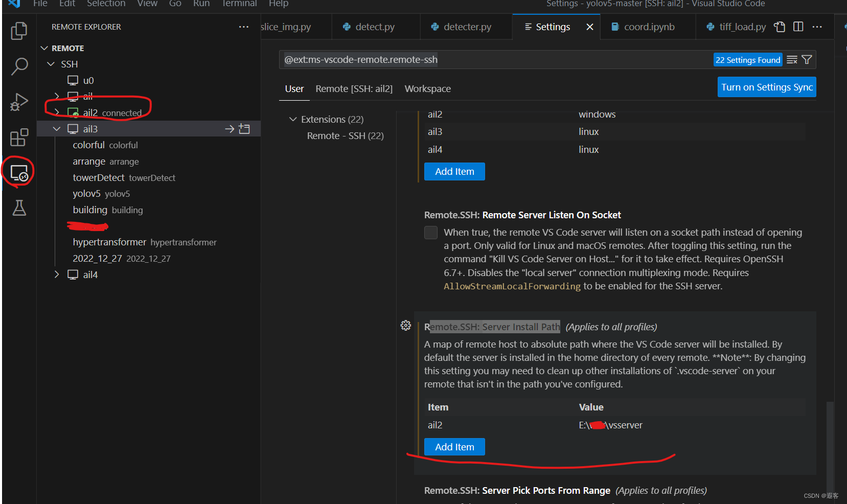The height and width of the screenshot is (504, 847).
Task: Collapse the REMOTE section
Action: [44, 48]
